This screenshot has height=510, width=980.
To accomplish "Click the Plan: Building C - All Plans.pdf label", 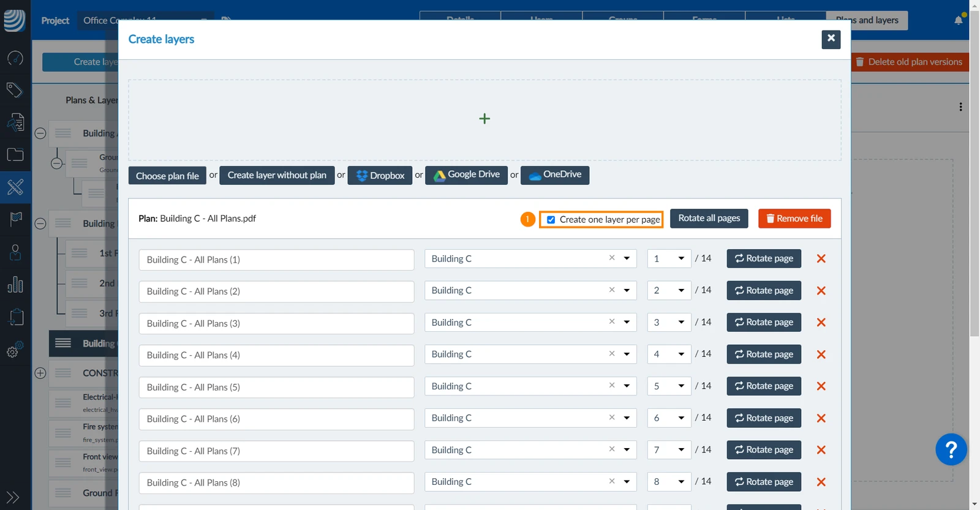I will (x=197, y=219).
